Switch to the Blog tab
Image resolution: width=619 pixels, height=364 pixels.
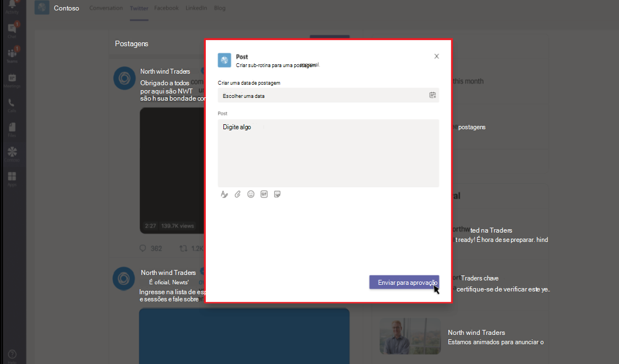(x=220, y=8)
